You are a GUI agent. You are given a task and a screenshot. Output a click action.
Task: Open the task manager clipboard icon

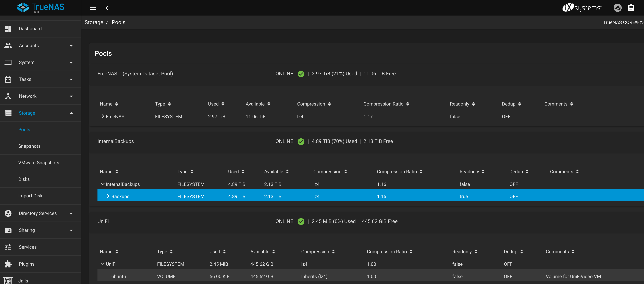click(631, 8)
